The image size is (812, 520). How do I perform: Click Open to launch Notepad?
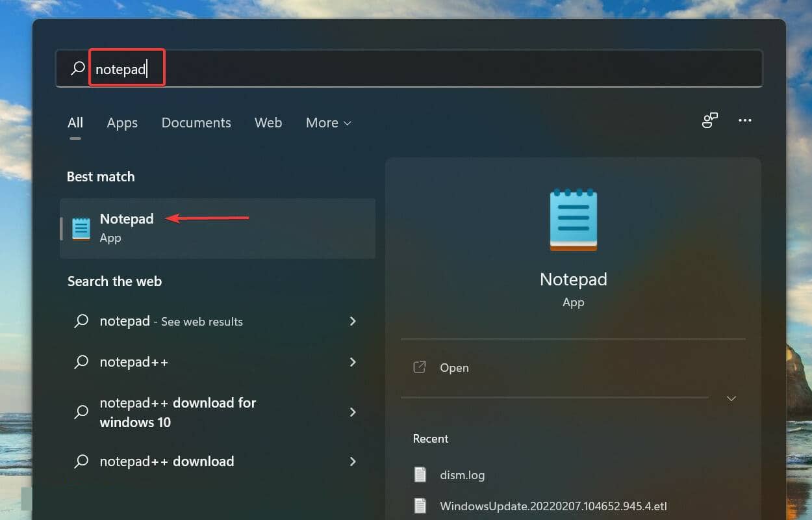pyautogui.click(x=454, y=367)
